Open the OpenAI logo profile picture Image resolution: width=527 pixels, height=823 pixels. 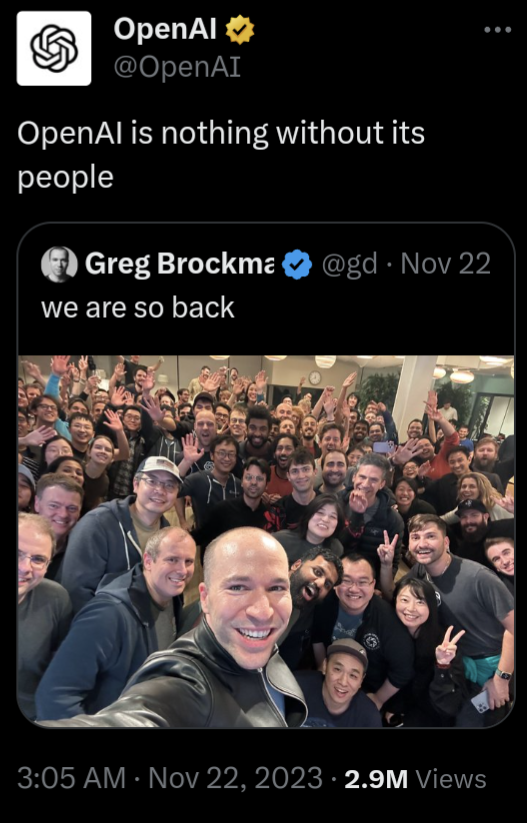click(x=54, y=48)
